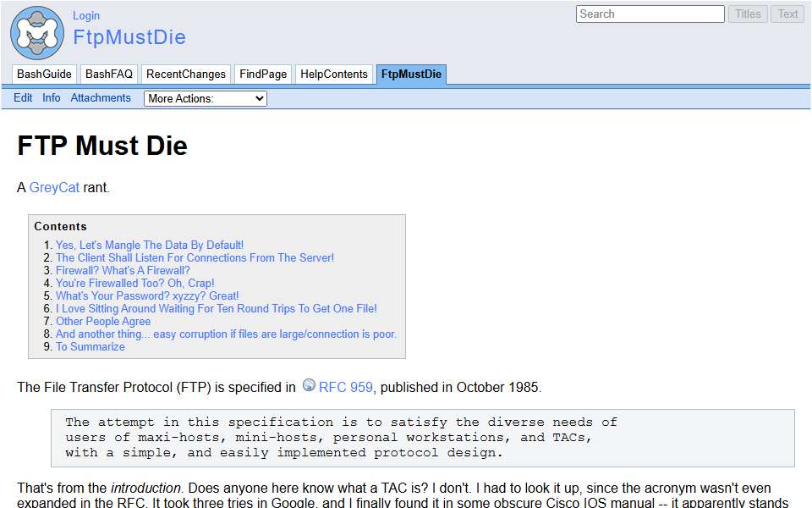The width and height of the screenshot is (812, 508).
Task: Click the italic word 'introduction'
Action: [145, 488]
